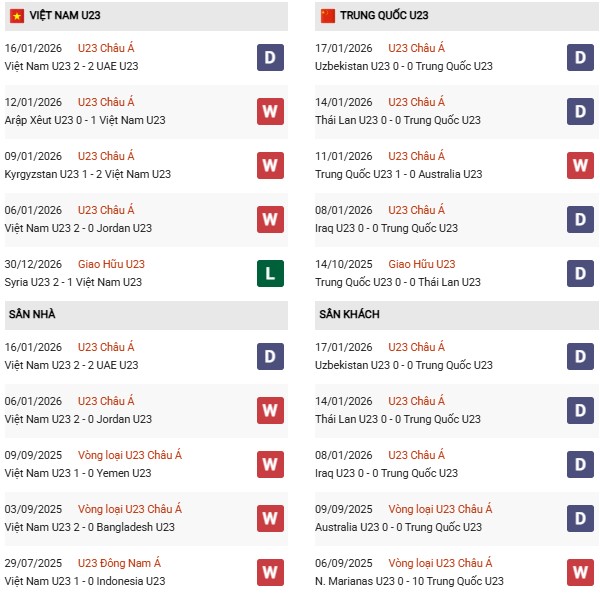Click W badge for Việt Nam vs Indonesia
This screenshot has height=593, width=600.
pyautogui.click(x=270, y=572)
